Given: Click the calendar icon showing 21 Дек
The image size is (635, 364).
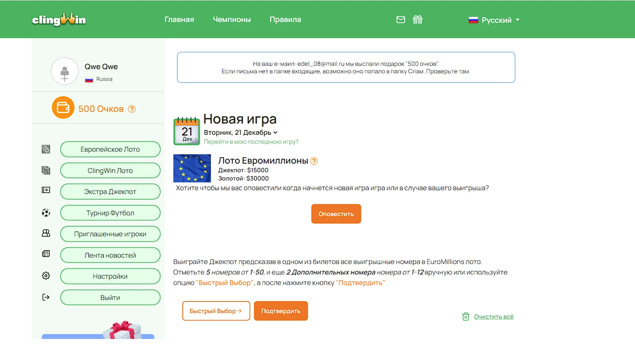Looking at the screenshot, I should coord(187,131).
